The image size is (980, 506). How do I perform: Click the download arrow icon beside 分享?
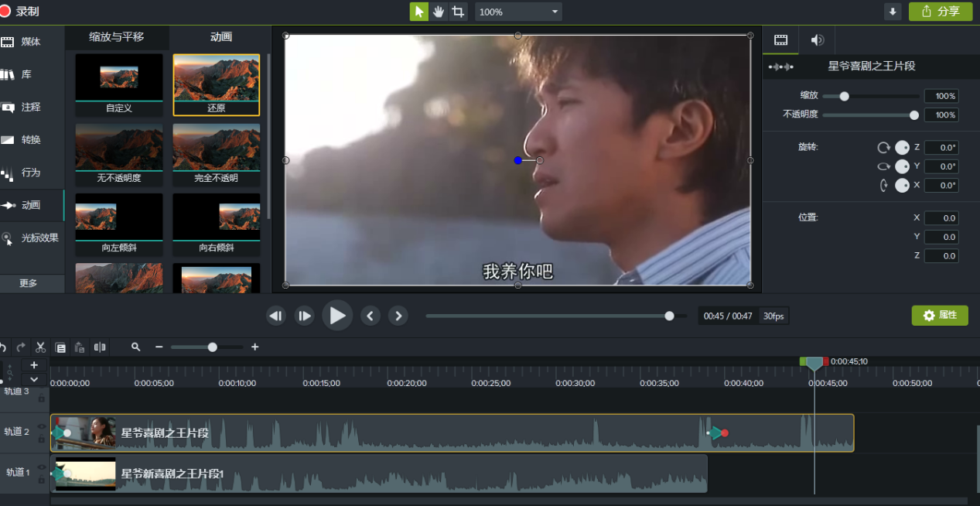[893, 12]
